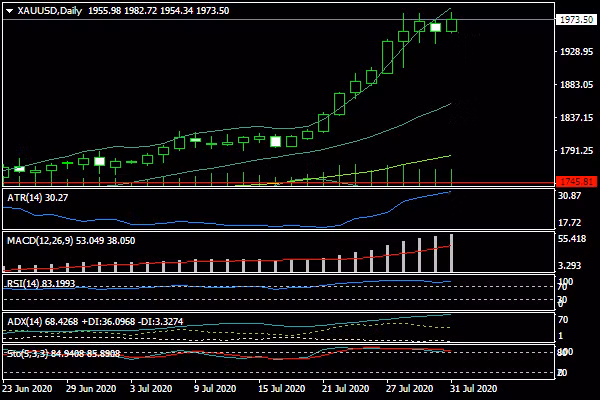Click the 1883.05 price scale value
The height and width of the screenshot is (400, 600).
tap(576, 85)
